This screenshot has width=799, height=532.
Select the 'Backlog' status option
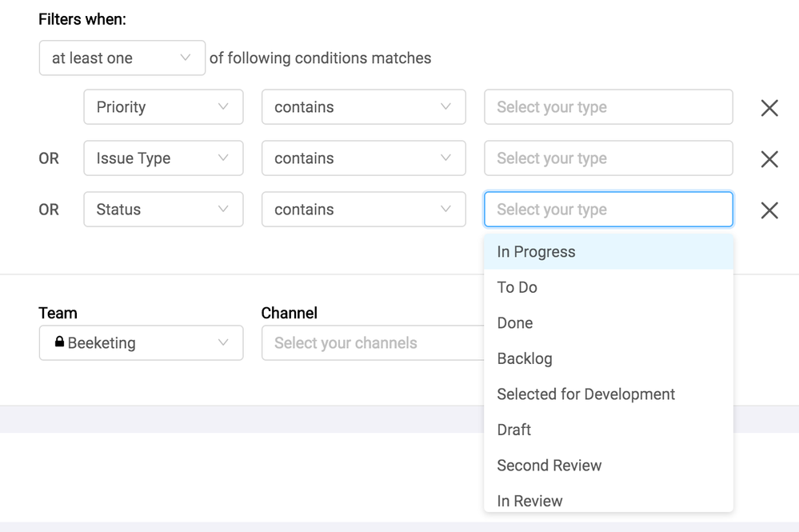(x=525, y=358)
